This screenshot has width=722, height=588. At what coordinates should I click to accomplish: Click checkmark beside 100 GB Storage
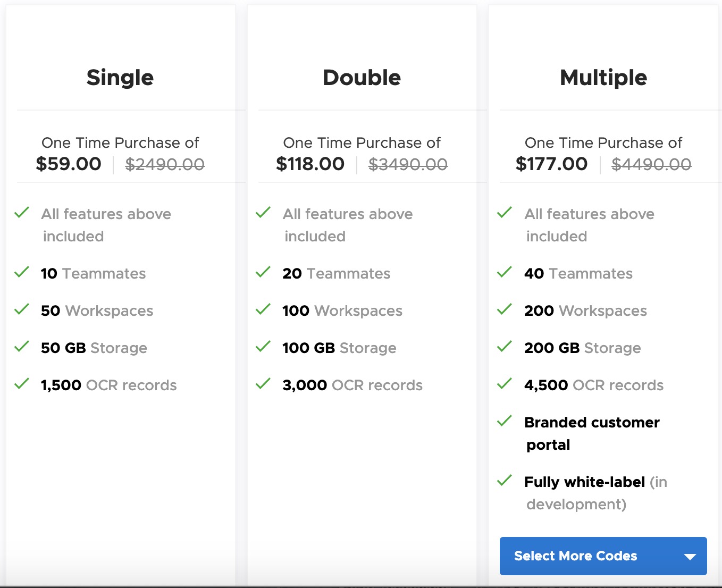coord(263,347)
